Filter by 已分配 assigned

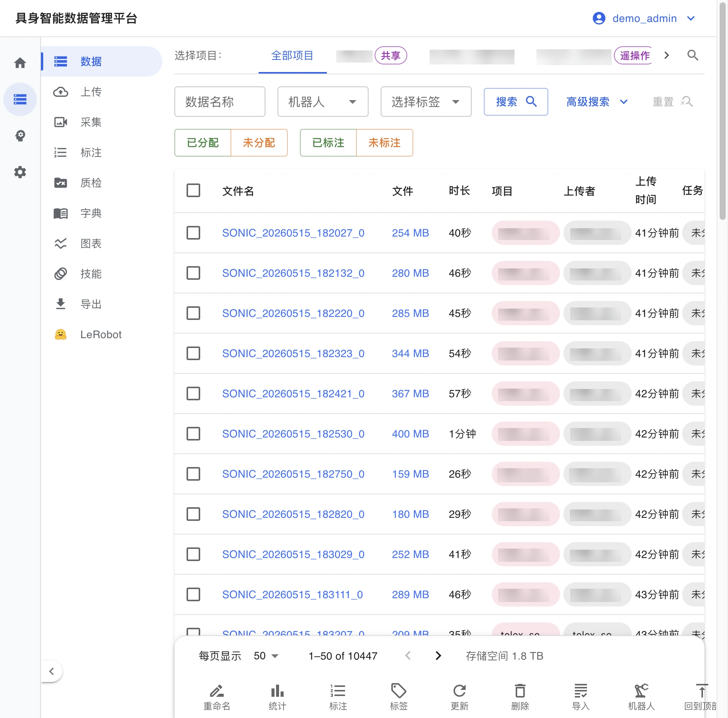[203, 143]
